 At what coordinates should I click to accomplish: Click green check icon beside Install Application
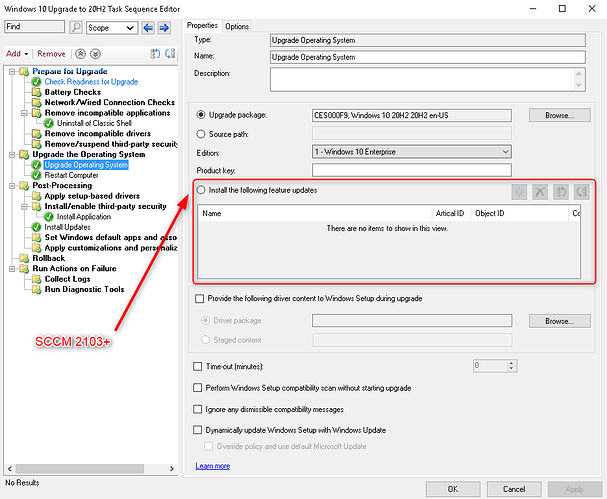[49, 217]
